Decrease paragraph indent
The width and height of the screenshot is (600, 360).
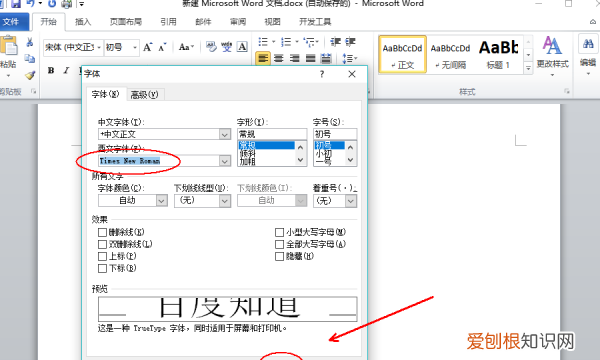pos(336,42)
